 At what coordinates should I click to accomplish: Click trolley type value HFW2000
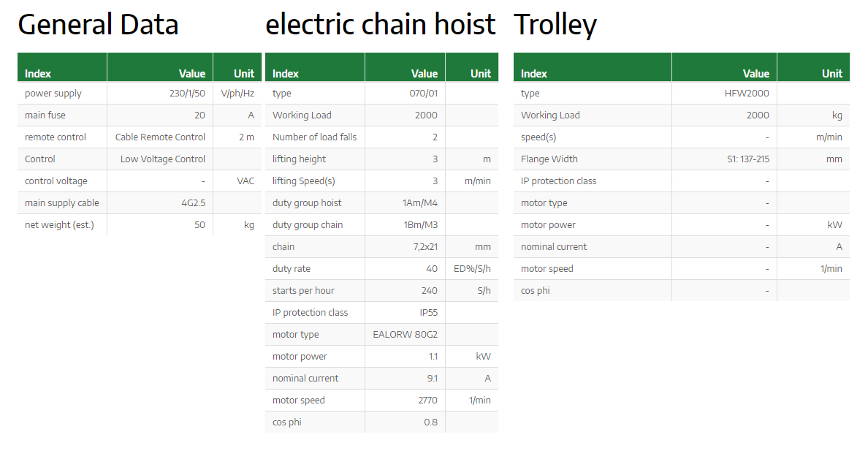pyautogui.click(x=747, y=93)
